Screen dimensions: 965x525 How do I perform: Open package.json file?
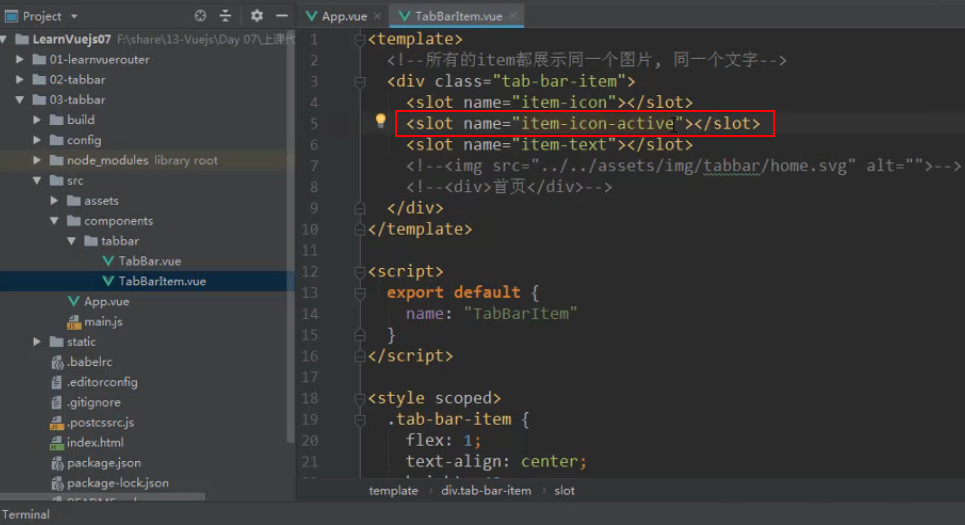[x=103, y=463]
